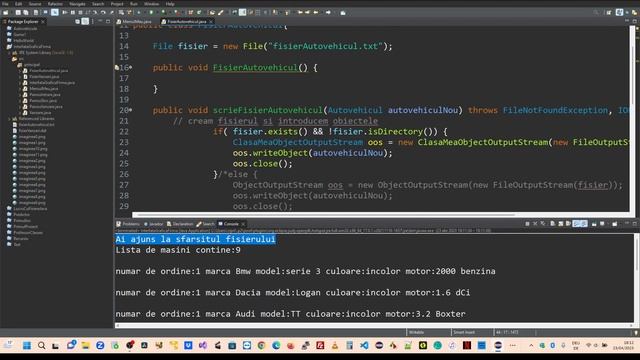
Task: Open Windows taskbar search
Action: pyautogui.click(x=41, y=345)
